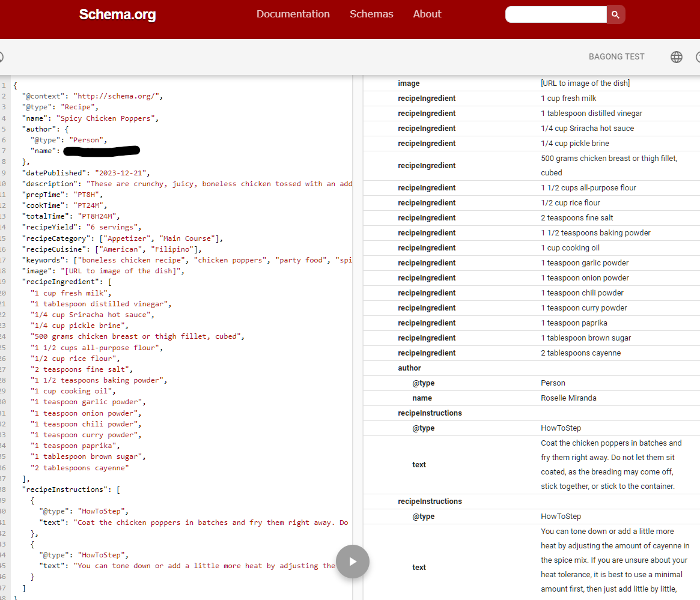700x600 pixels.
Task: Click the BAGONG TEST button
Action: [616, 56]
